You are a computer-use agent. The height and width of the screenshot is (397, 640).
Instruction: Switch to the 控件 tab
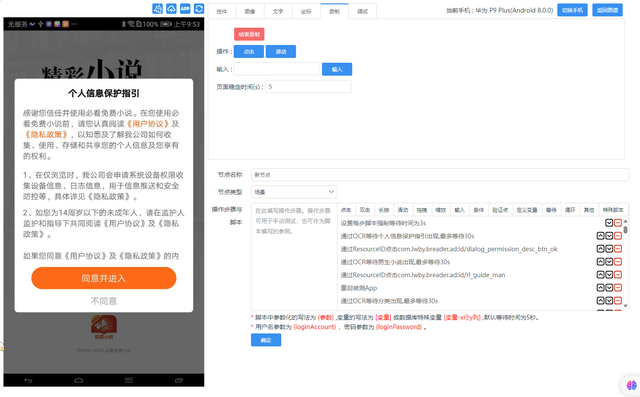click(222, 11)
